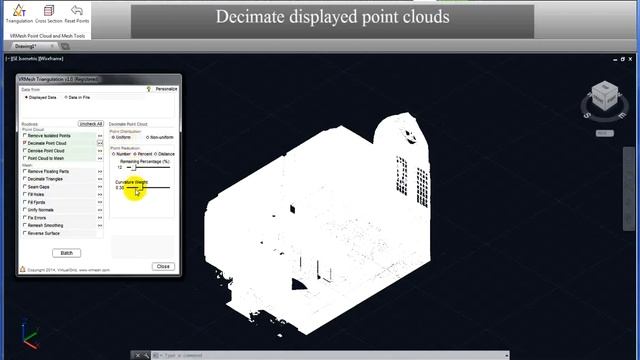The width and height of the screenshot is (640, 360).
Task: Expand settings arrow for Decimate Triangles
Action: click(100, 179)
